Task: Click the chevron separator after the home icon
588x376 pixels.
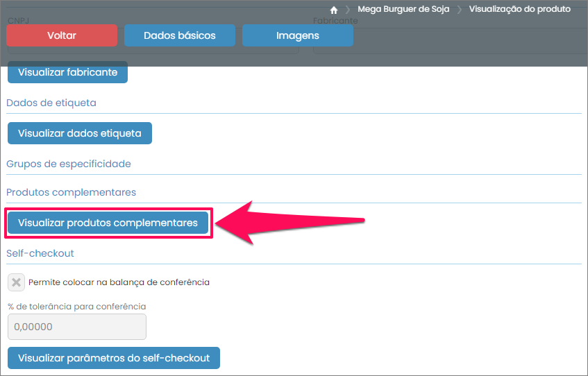Action: (347, 10)
